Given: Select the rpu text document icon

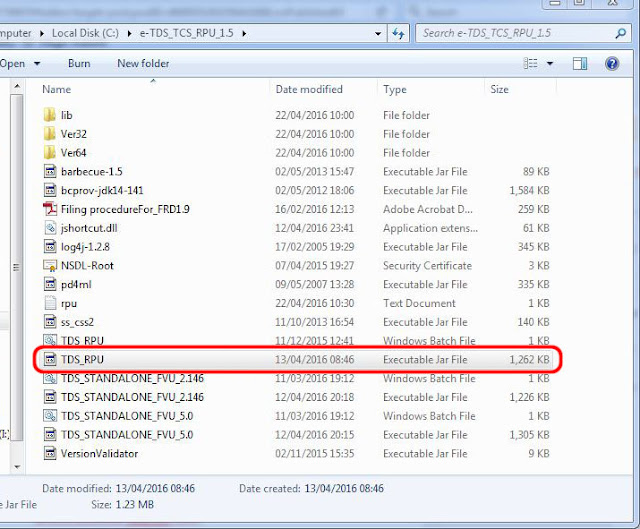Looking at the screenshot, I should click(x=50, y=303).
